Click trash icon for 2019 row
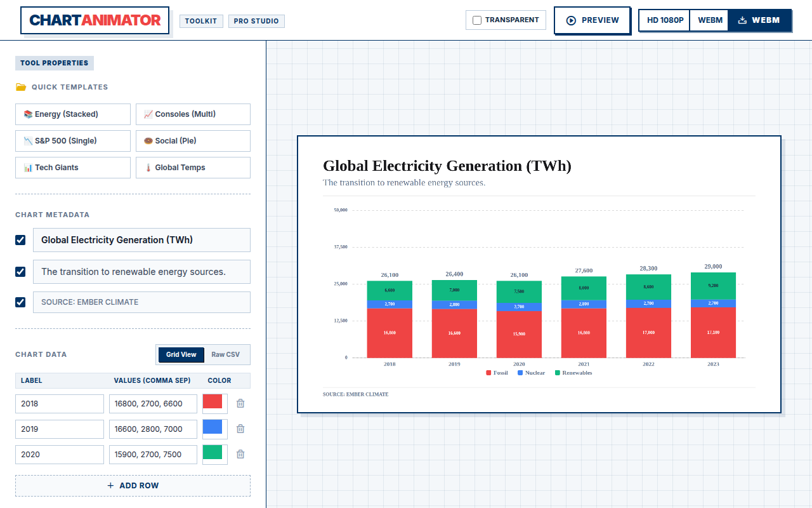 (x=240, y=429)
